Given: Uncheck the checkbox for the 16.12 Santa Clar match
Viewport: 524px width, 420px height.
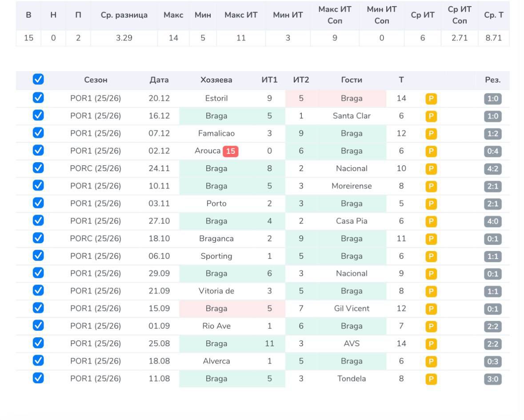Looking at the screenshot, I should (38, 116).
